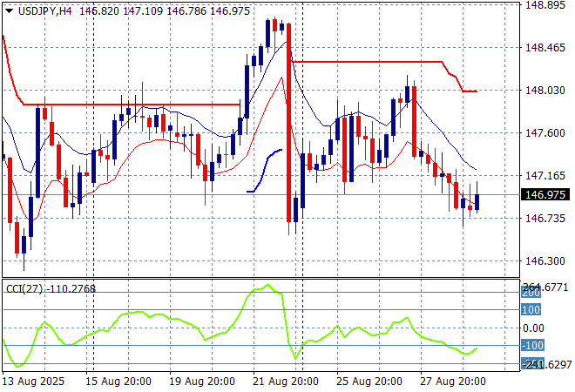575x392 pixels.
Task: Click the blue 100 level tag
Action: pos(531,309)
